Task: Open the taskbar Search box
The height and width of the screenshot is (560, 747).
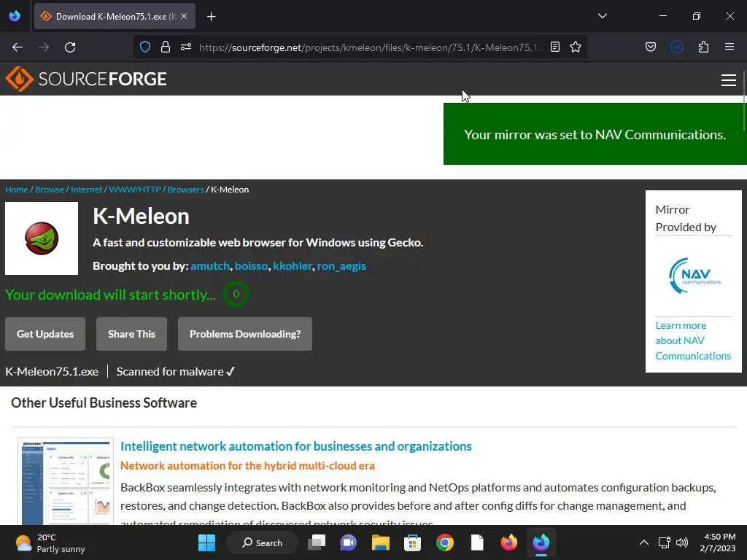Action: tap(262, 542)
